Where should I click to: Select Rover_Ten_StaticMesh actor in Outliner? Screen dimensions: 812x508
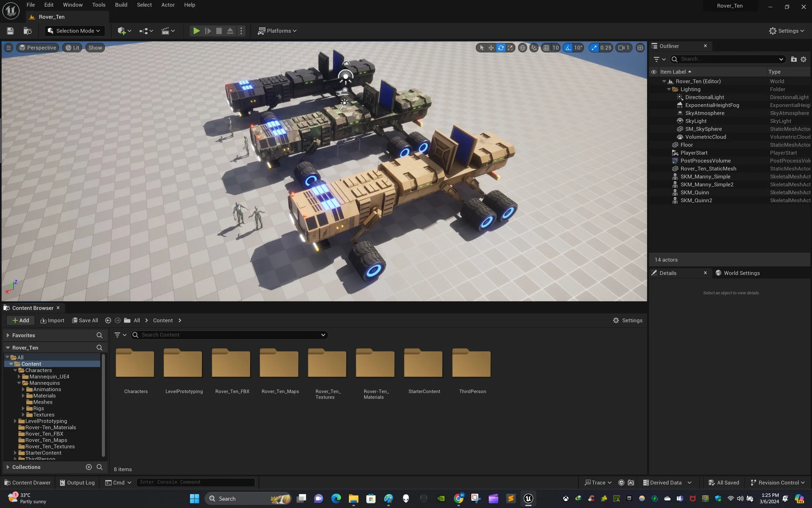click(x=708, y=169)
